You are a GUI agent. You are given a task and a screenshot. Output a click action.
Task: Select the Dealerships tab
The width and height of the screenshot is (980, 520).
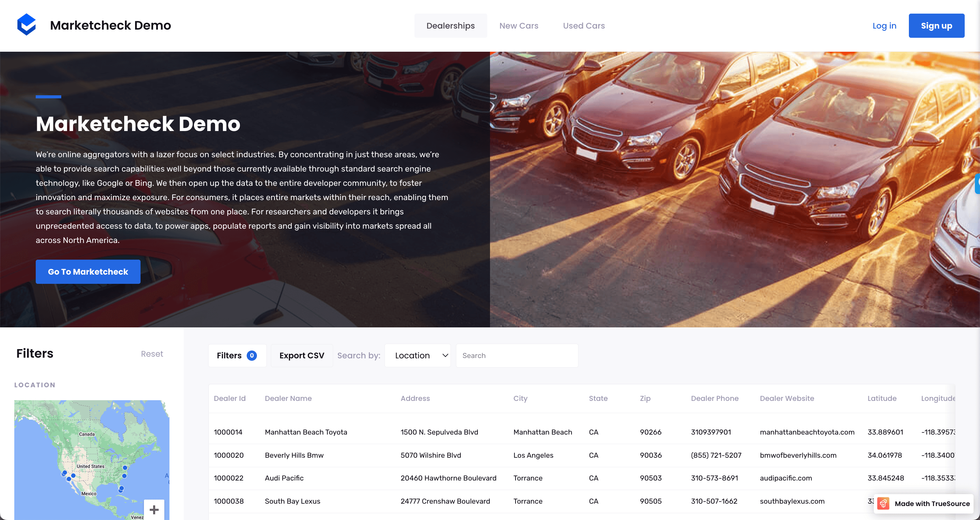(451, 26)
